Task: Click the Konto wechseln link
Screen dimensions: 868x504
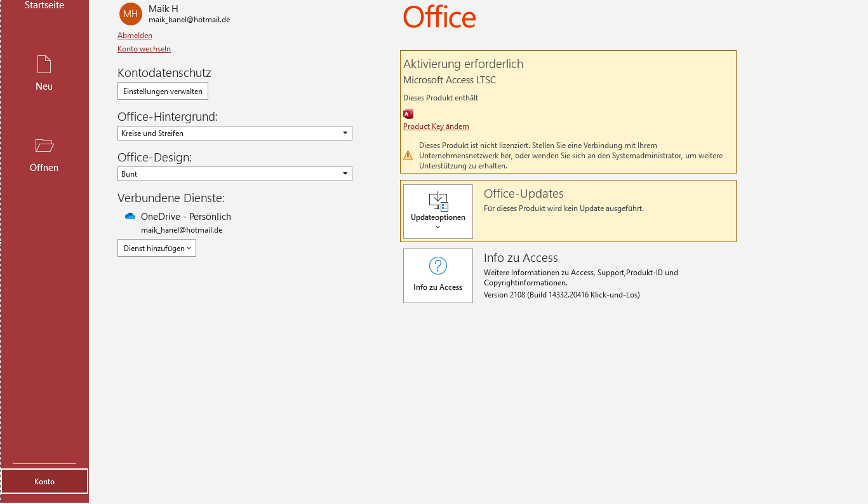Action: pyautogui.click(x=144, y=49)
